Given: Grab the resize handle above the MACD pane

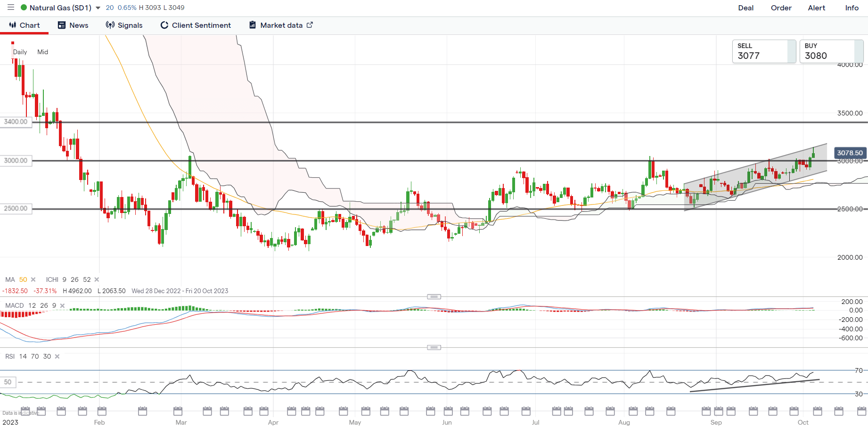Looking at the screenshot, I should [x=434, y=296].
